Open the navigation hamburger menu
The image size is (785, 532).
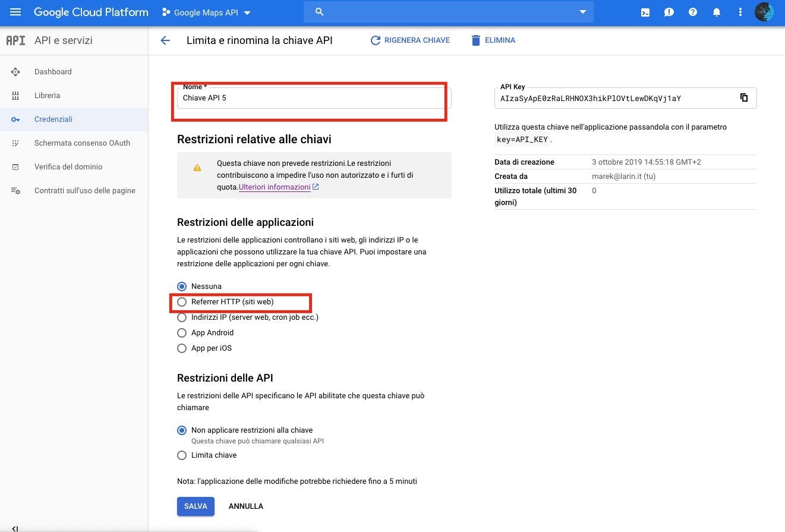pyautogui.click(x=15, y=12)
